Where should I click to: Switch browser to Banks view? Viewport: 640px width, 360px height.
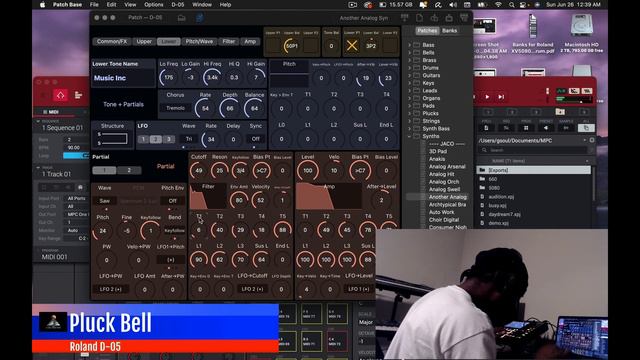click(x=450, y=31)
